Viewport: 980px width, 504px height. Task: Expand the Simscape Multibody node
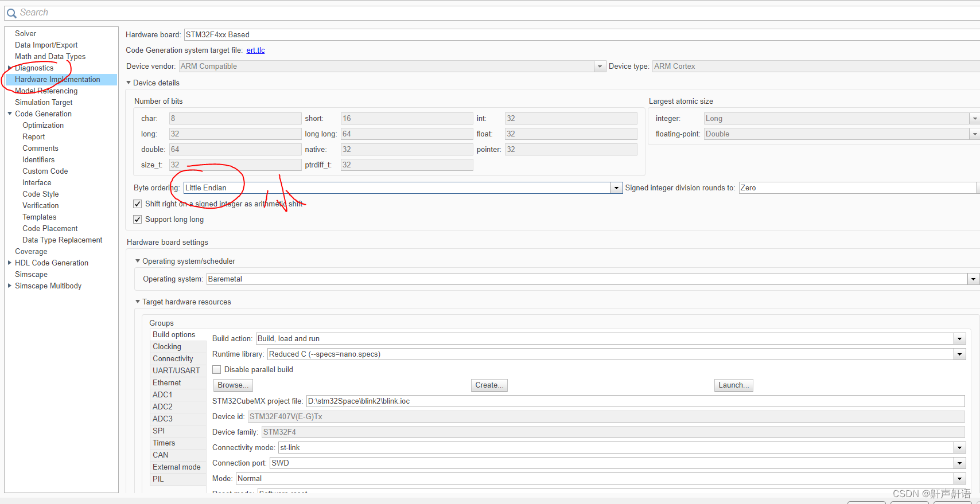click(10, 286)
